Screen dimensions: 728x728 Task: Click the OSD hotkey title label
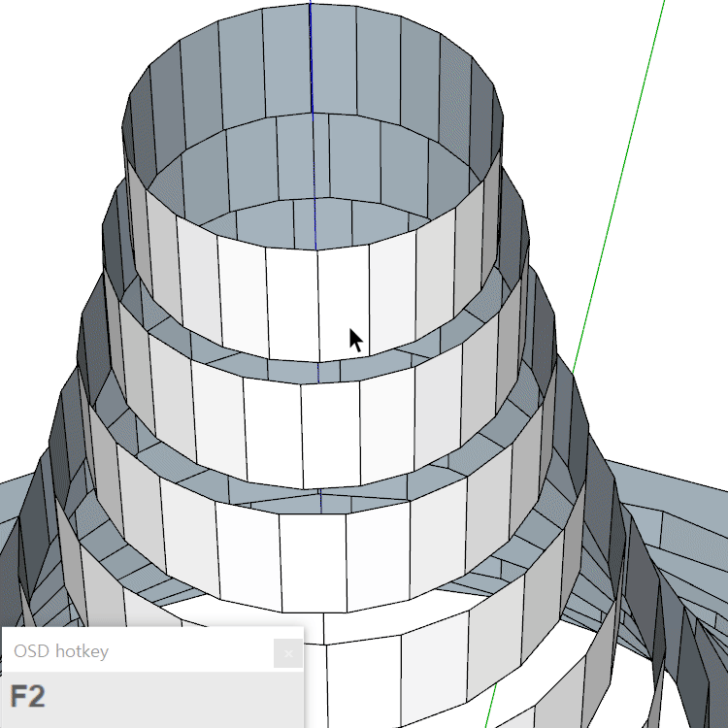click(61, 651)
